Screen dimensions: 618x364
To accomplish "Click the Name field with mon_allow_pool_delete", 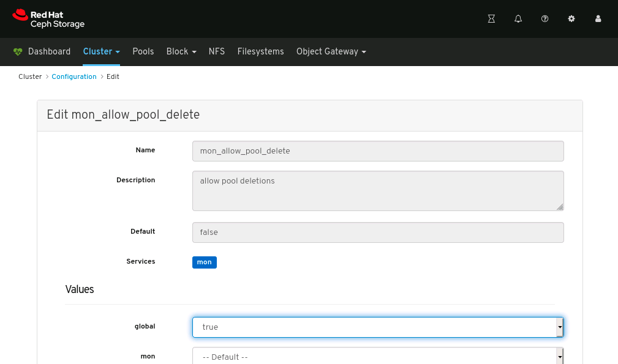I will (378, 151).
